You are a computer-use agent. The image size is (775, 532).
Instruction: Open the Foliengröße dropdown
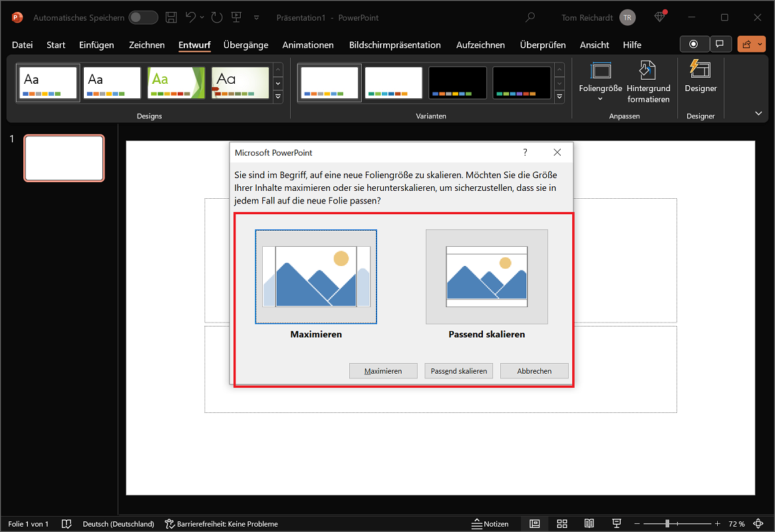[601, 81]
